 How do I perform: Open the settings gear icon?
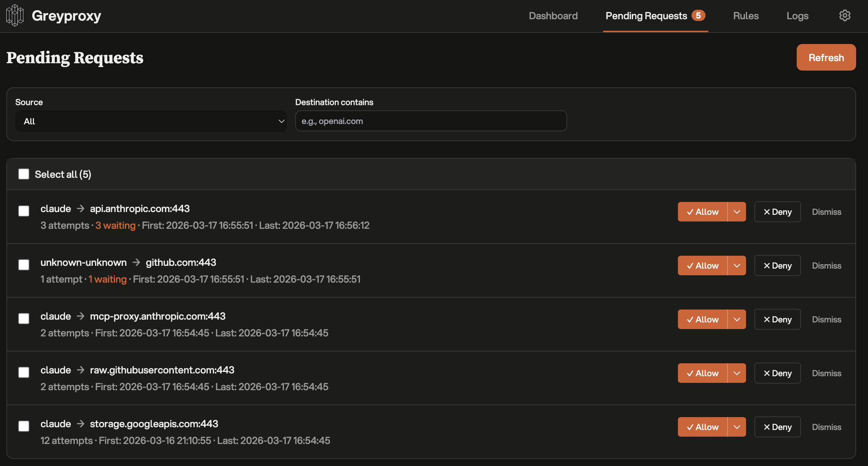(845, 16)
